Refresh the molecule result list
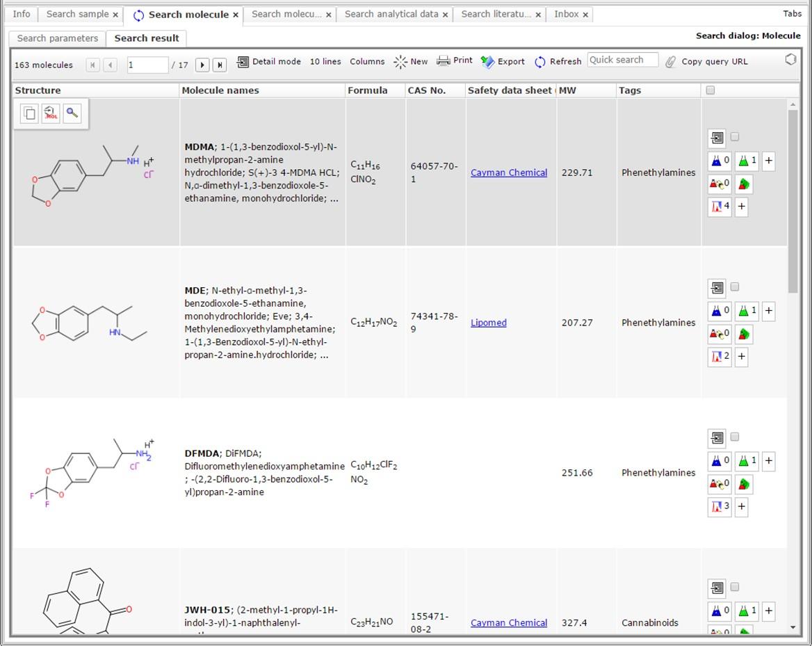812x646 pixels. (558, 62)
